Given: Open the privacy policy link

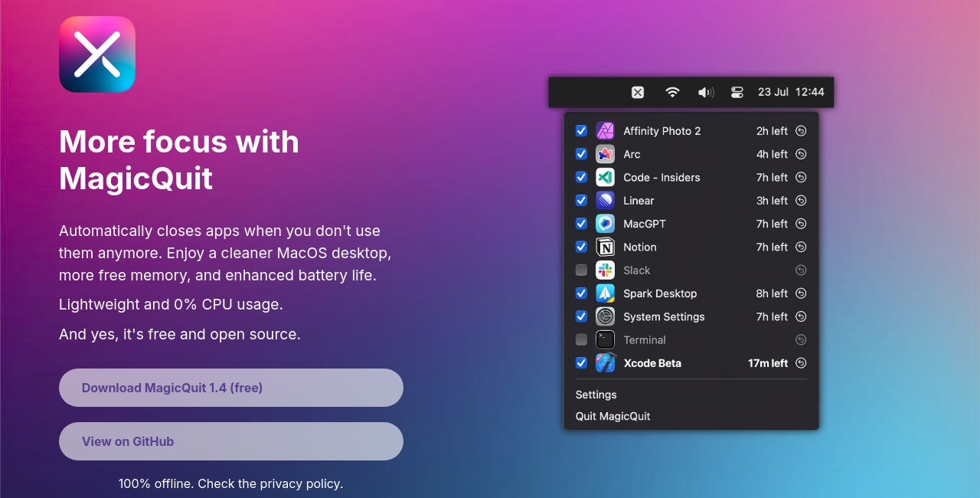Looking at the screenshot, I should [x=299, y=484].
